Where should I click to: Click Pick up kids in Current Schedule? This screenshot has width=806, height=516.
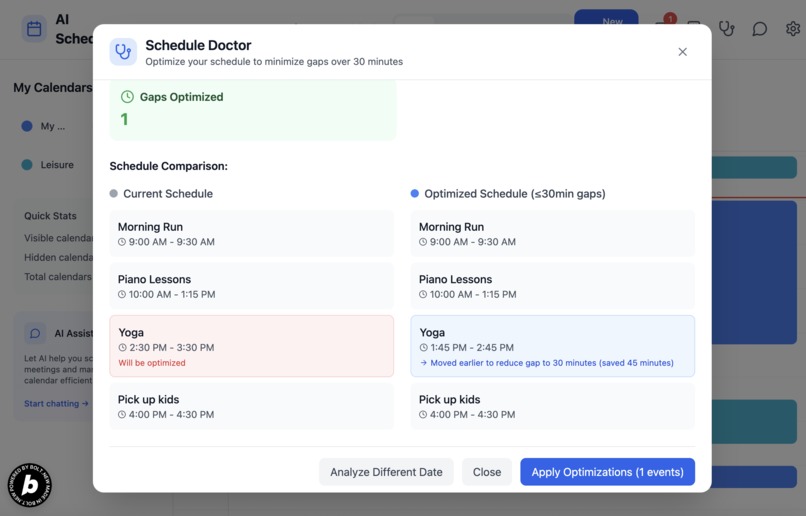(251, 406)
